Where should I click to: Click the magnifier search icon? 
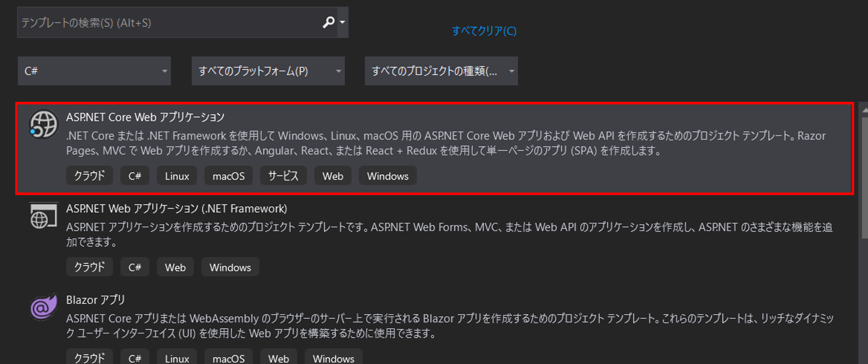329,22
